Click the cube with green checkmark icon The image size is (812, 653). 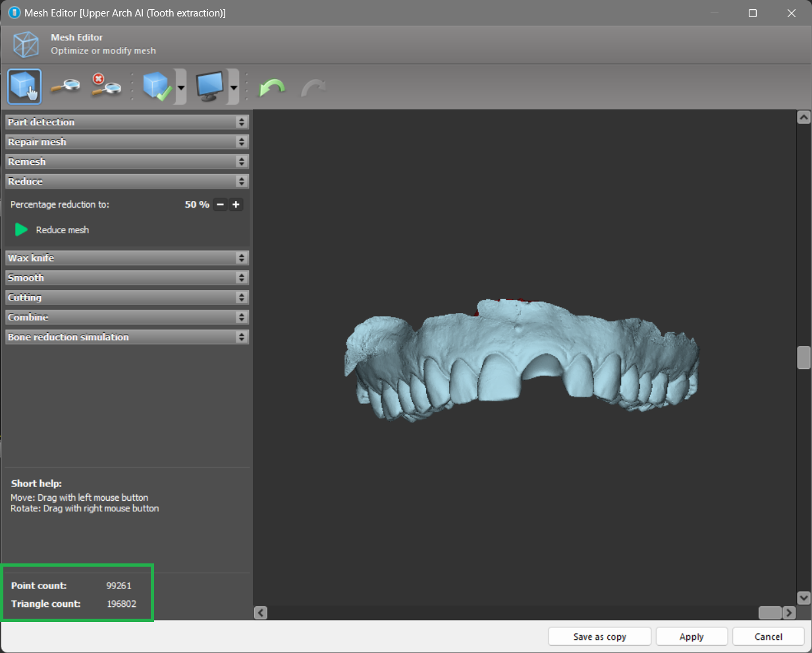[157, 86]
